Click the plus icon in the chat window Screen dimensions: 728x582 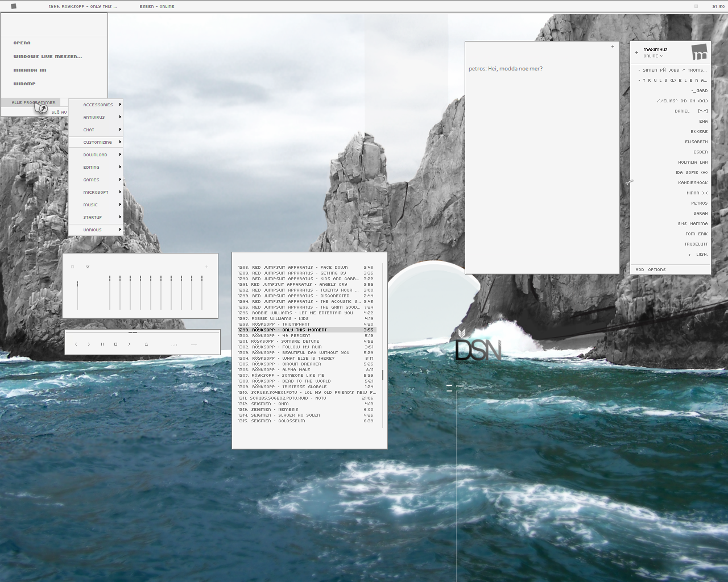tap(613, 46)
